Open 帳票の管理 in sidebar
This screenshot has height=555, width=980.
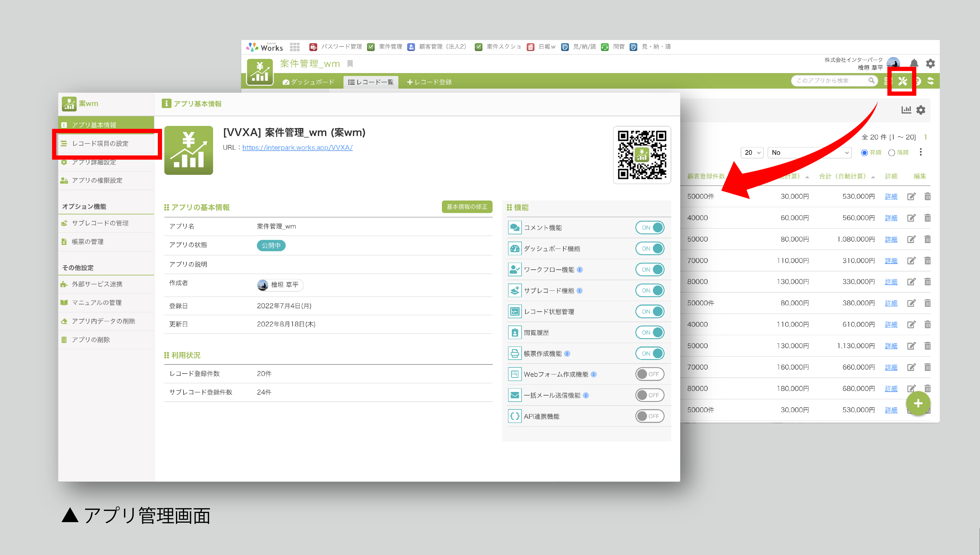[x=106, y=242]
